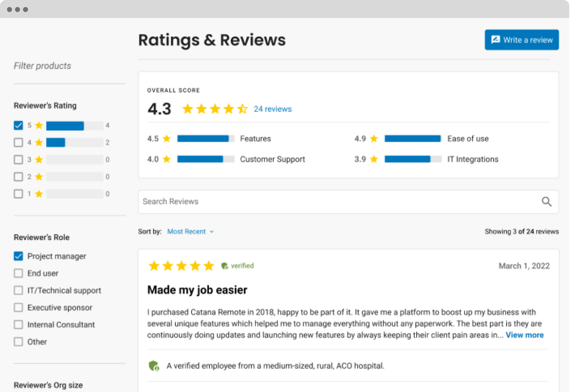
Task: Click the pencil icon on Write a review
Action: pos(496,40)
